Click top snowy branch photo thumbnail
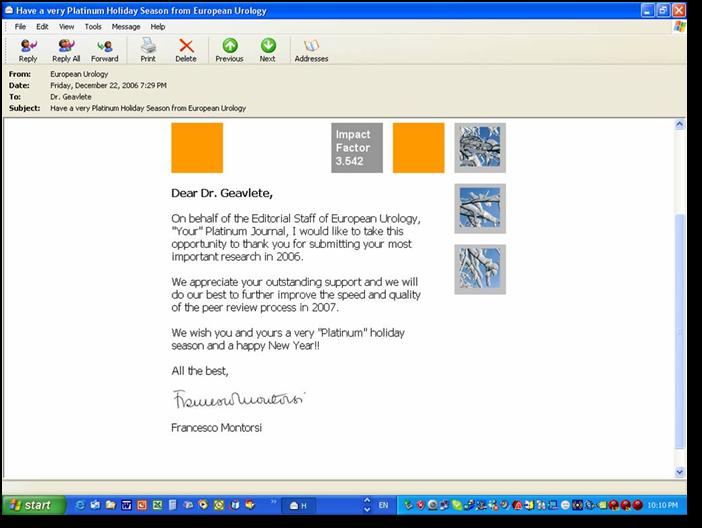 [x=480, y=148]
